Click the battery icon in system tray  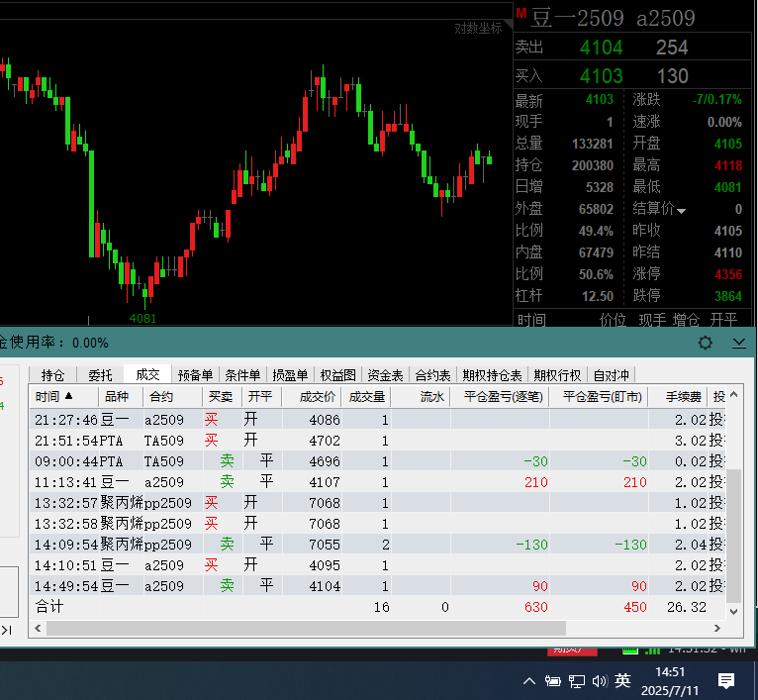click(552, 681)
